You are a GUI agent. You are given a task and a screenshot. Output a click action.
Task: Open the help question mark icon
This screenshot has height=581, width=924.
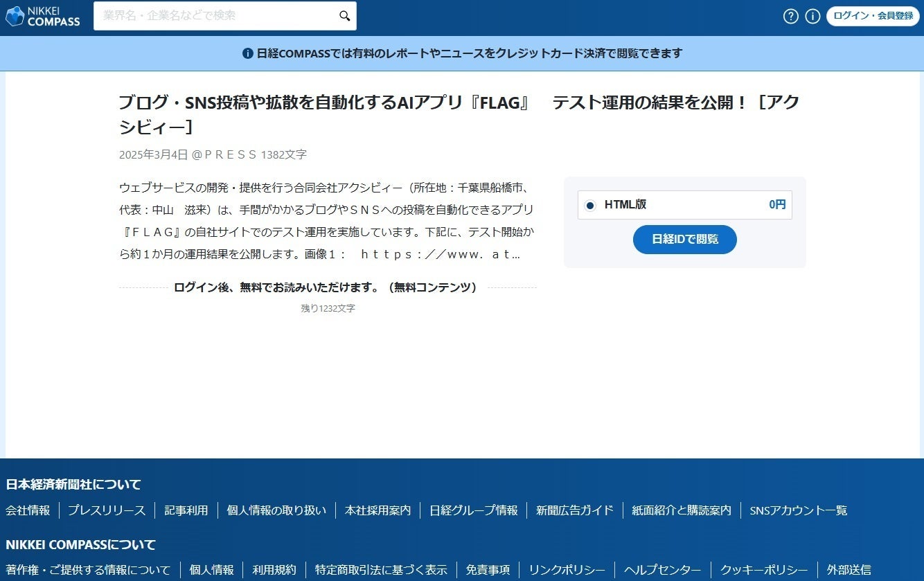791,16
